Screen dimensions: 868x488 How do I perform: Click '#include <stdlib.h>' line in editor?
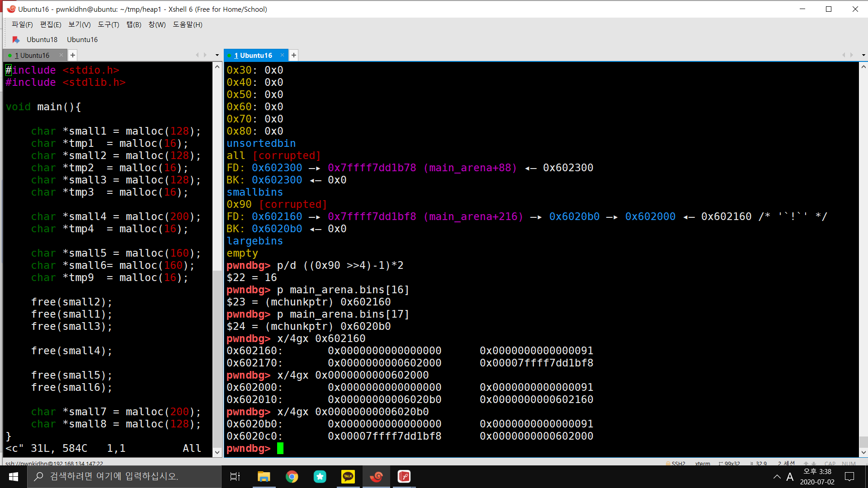[x=66, y=82]
